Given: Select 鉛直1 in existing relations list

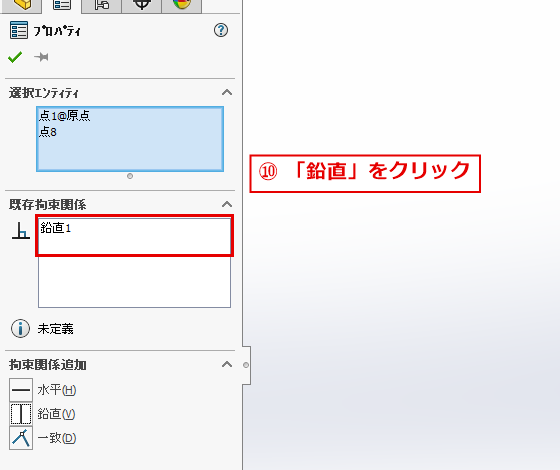Looking at the screenshot, I should 56,228.
